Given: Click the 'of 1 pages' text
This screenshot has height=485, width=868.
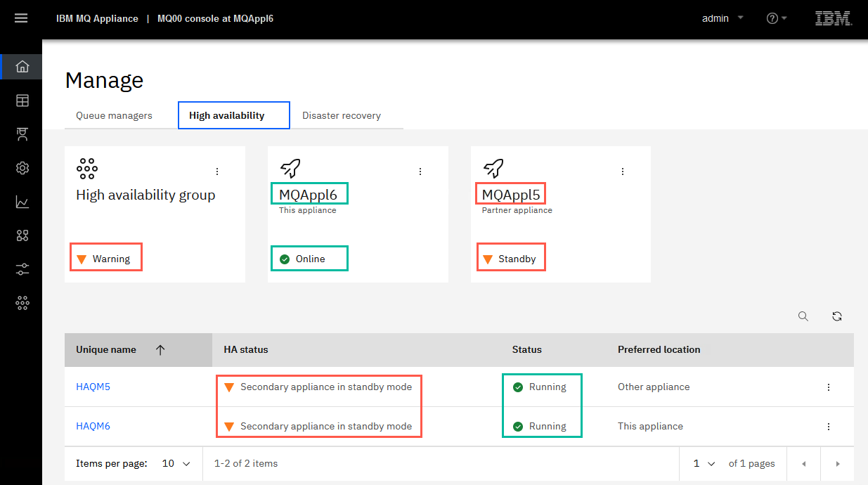Looking at the screenshot, I should pos(752,463).
